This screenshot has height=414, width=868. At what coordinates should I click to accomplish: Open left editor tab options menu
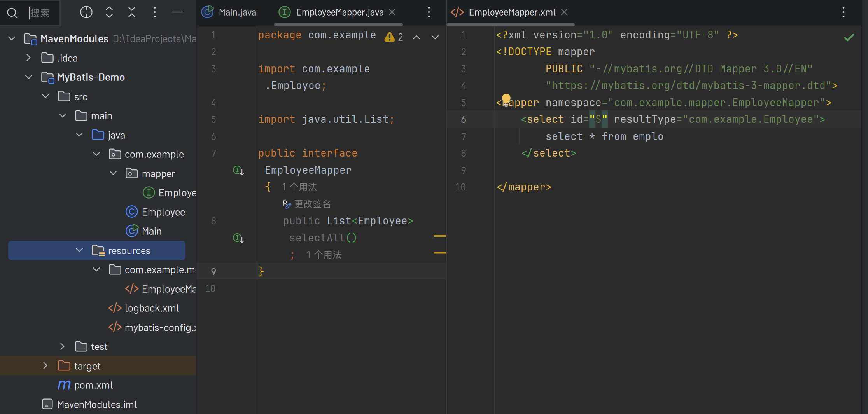click(429, 12)
